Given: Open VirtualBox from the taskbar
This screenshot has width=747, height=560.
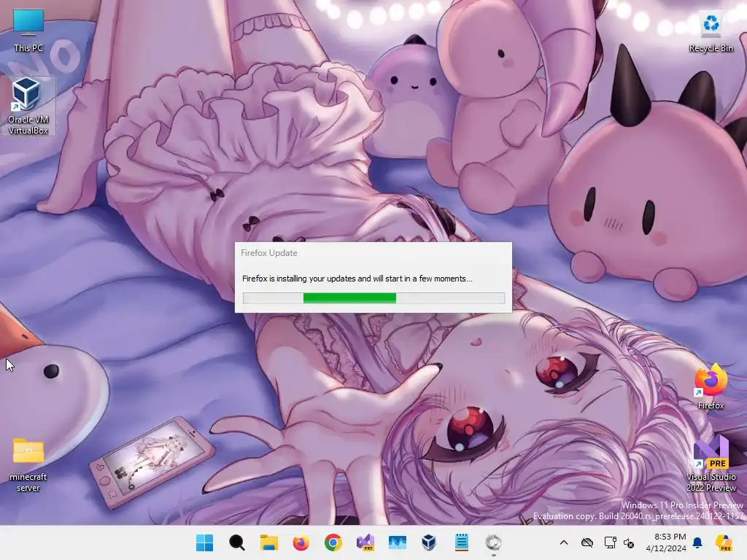Looking at the screenshot, I should point(429,542).
